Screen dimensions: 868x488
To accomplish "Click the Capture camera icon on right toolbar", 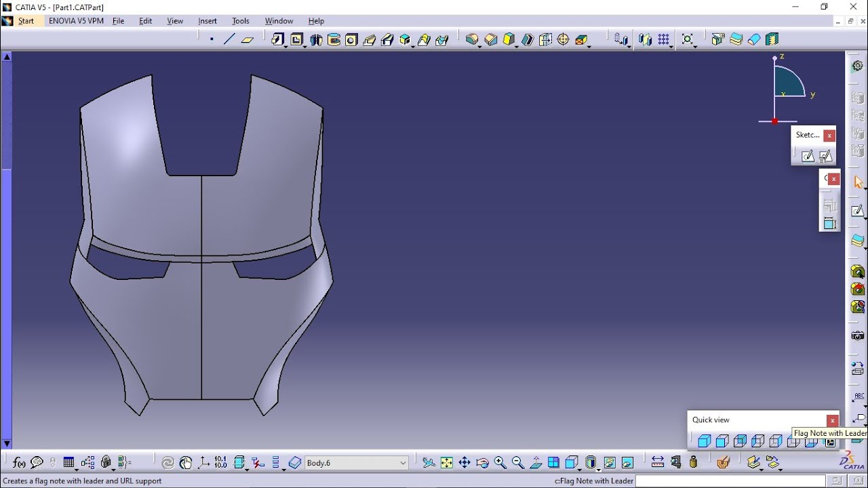I will coord(859,336).
